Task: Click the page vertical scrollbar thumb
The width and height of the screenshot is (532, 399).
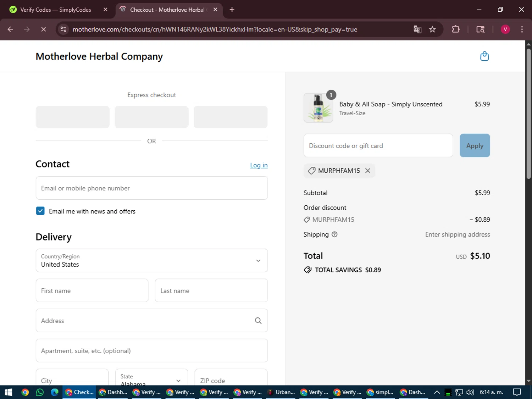Action: click(x=528, y=113)
